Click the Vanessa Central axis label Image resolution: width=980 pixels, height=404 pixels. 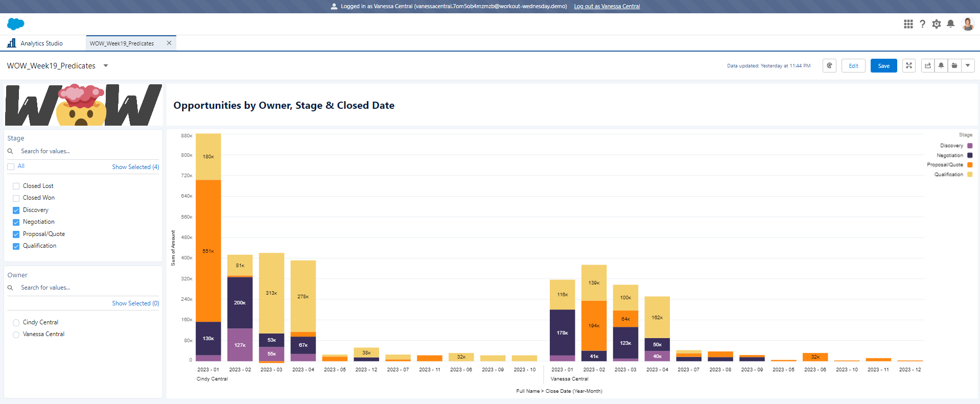click(569, 379)
